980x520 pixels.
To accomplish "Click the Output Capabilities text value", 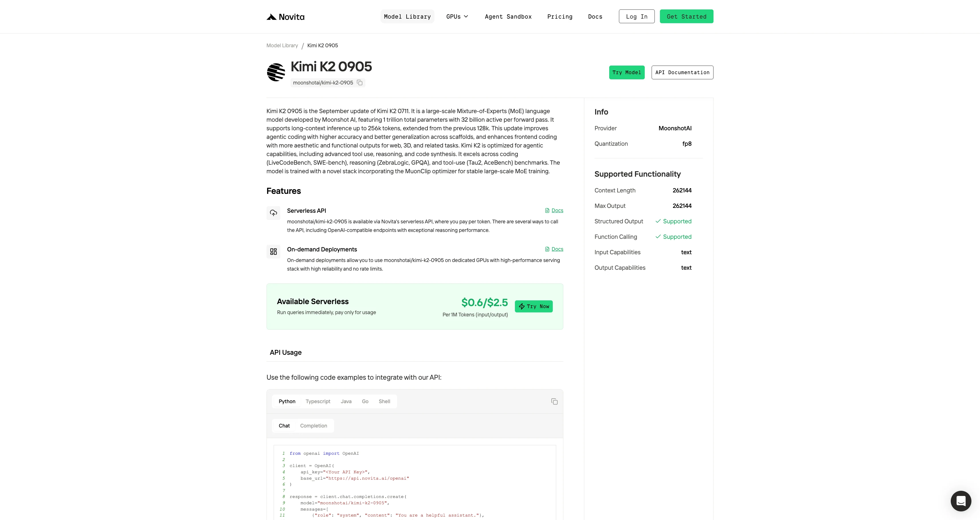I will [686, 268].
